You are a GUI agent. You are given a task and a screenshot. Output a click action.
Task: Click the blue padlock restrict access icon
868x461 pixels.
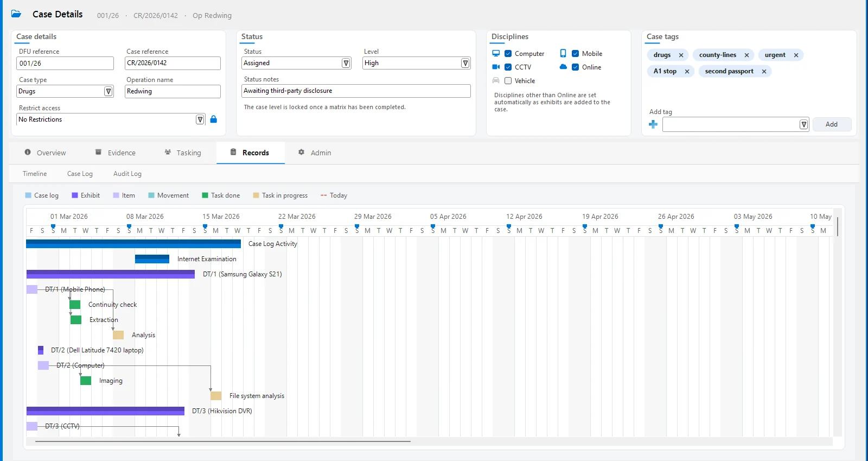214,119
